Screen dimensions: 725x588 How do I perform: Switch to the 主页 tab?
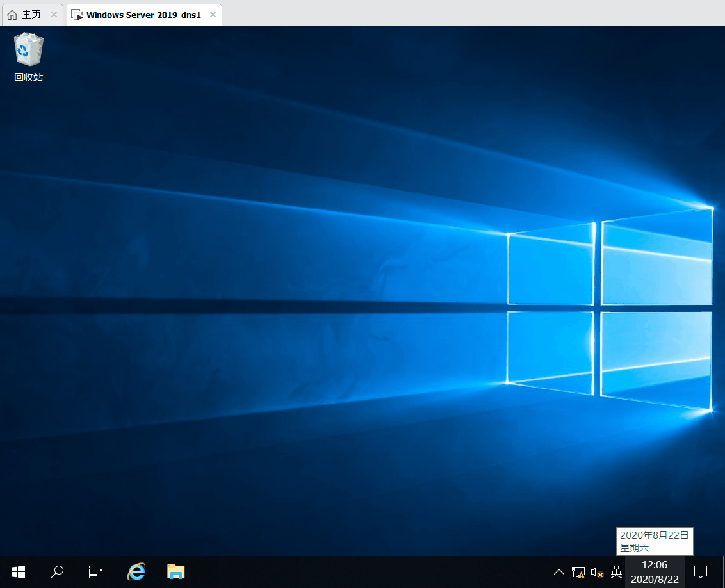tap(31, 14)
